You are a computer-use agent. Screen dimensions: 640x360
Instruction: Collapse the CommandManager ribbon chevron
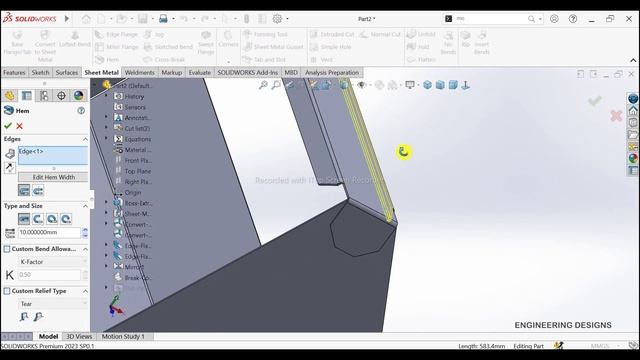[633, 60]
